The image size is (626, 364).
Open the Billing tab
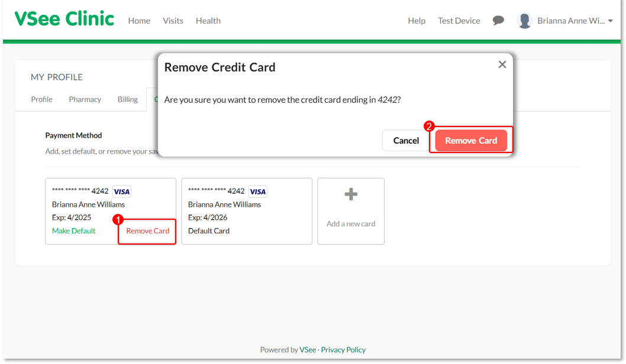(x=127, y=99)
